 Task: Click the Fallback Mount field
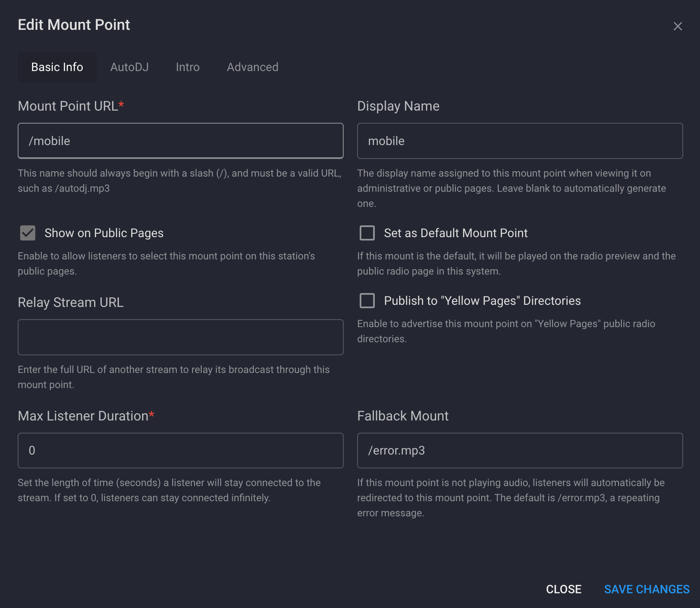coord(520,450)
